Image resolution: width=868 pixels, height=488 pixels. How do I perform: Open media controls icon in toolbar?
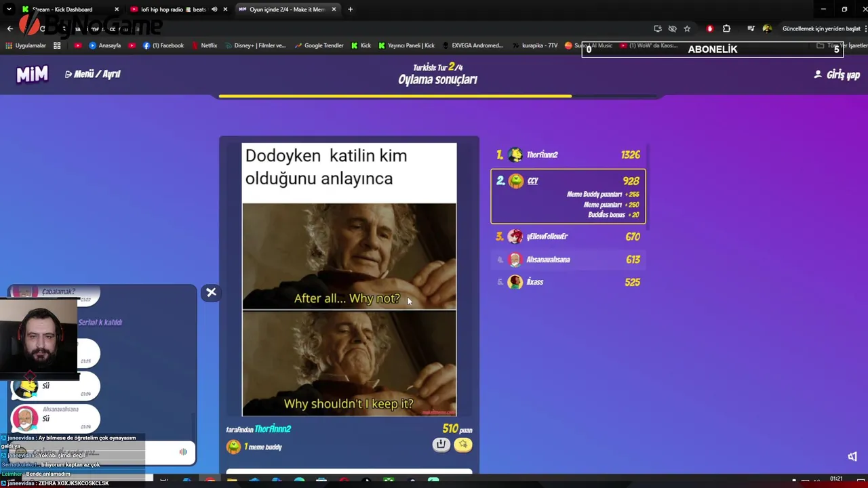tap(751, 28)
